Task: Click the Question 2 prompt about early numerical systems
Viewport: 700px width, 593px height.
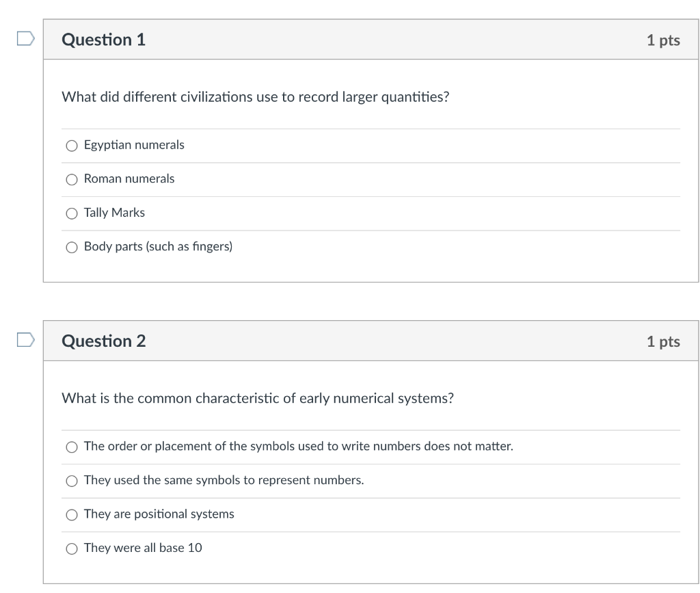Action: pyautogui.click(x=258, y=398)
